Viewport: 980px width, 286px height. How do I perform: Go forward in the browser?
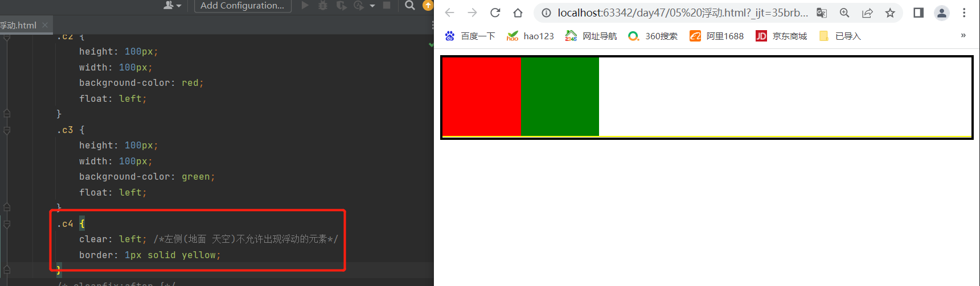tap(472, 13)
